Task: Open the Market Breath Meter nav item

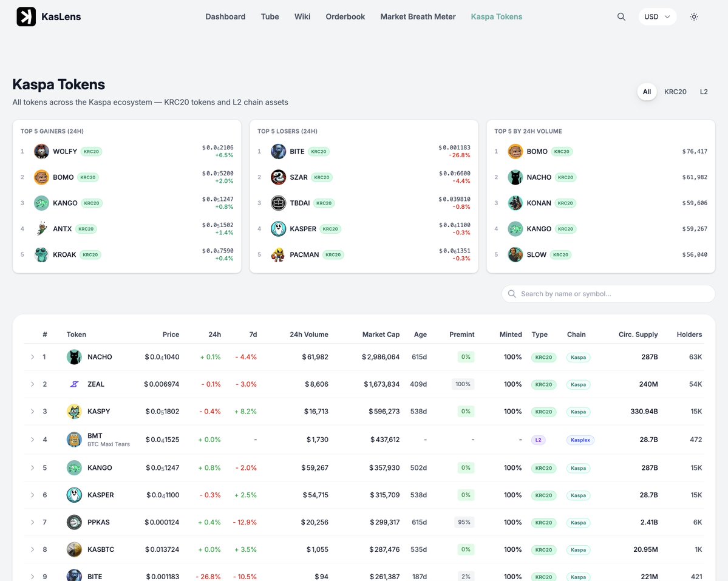Action: (418, 17)
